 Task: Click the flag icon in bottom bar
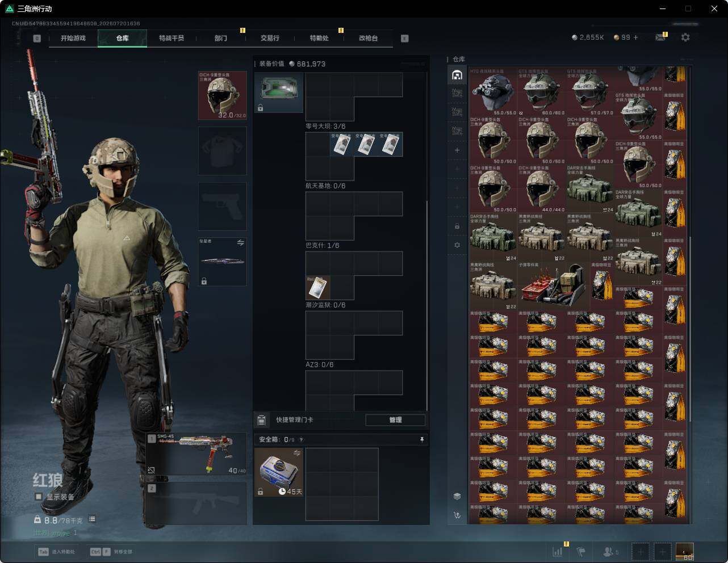tap(580, 552)
